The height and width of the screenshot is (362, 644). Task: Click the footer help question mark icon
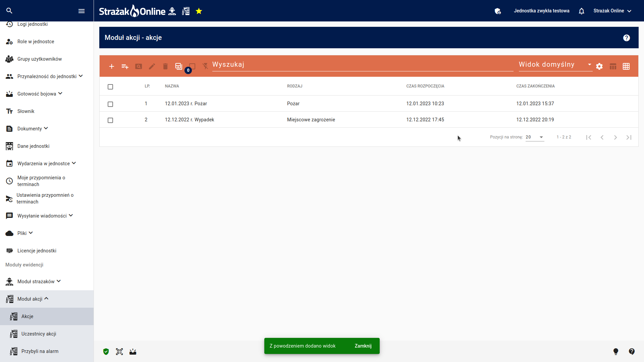(632, 351)
